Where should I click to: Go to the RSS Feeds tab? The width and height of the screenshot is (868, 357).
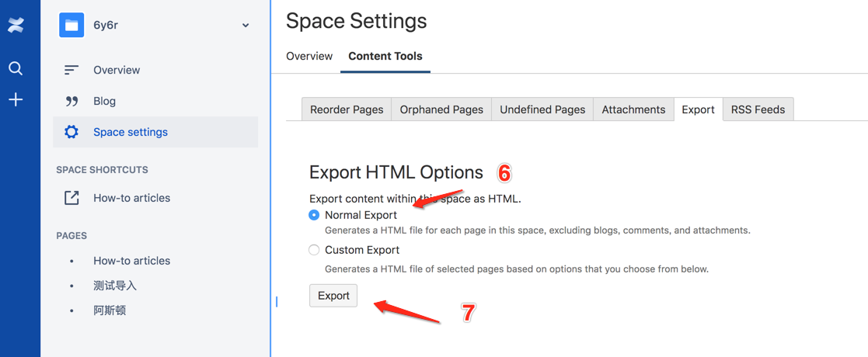coord(758,109)
